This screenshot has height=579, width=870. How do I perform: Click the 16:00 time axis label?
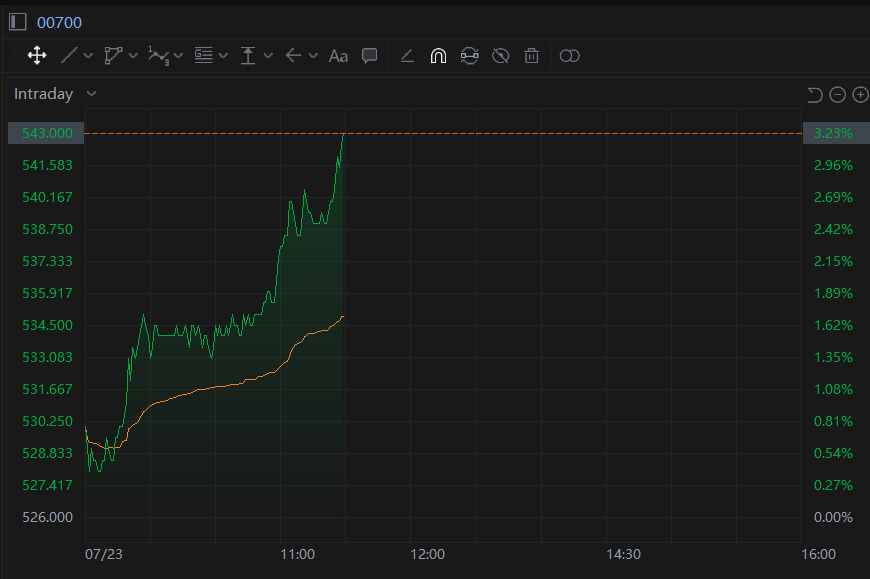pyautogui.click(x=818, y=555)
